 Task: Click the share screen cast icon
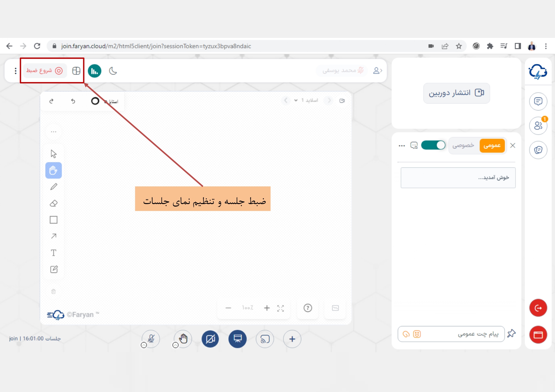tap(265, 339)
